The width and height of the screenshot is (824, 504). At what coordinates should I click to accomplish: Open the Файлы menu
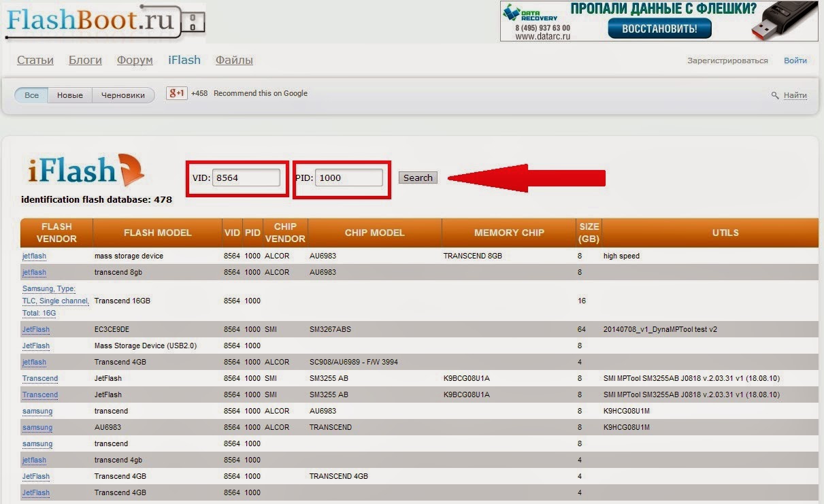(x=234, y=60)
